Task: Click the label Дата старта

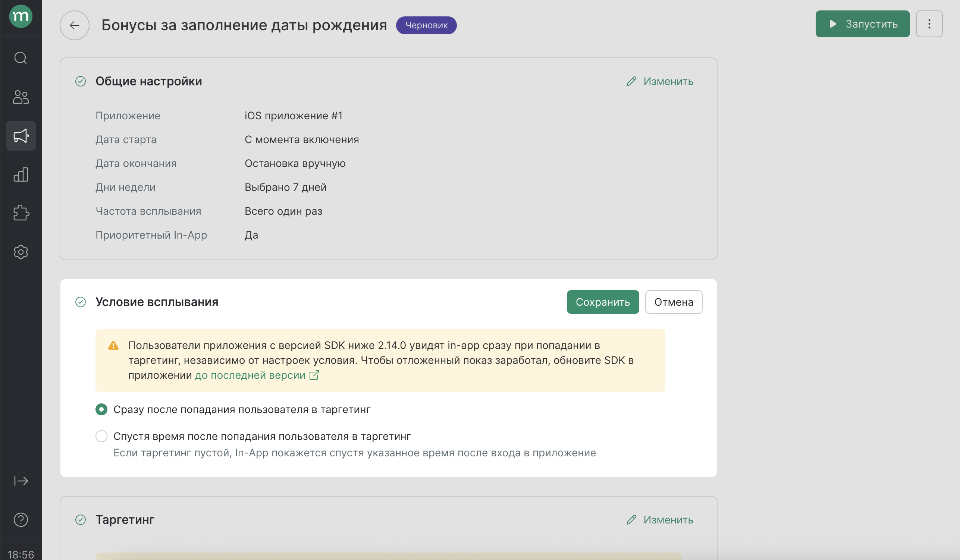Action: pos(126,139)
